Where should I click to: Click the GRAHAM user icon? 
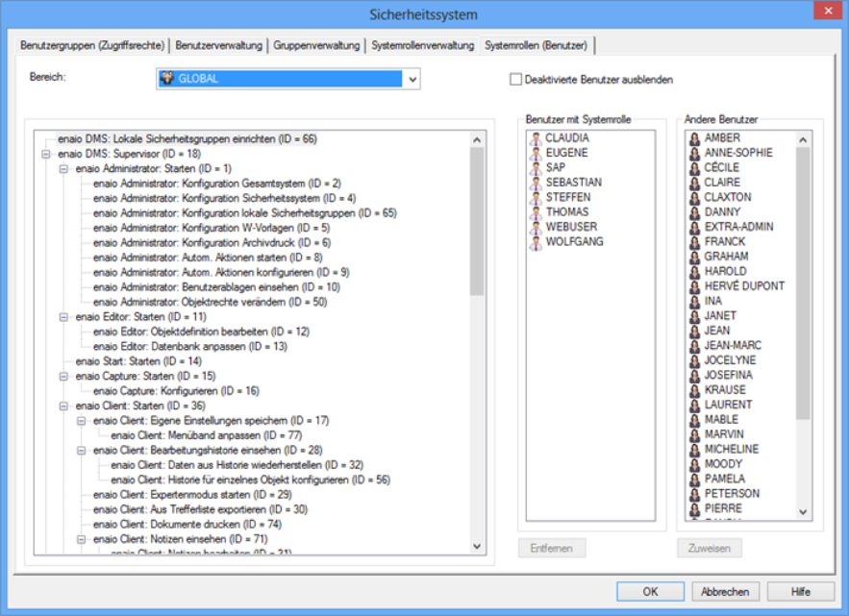coord(695,258)
